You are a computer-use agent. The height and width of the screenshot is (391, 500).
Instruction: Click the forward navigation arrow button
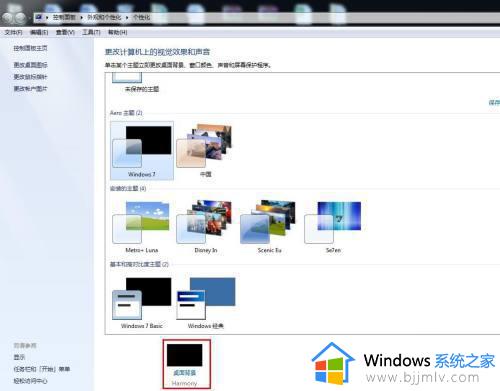point(20,17)
